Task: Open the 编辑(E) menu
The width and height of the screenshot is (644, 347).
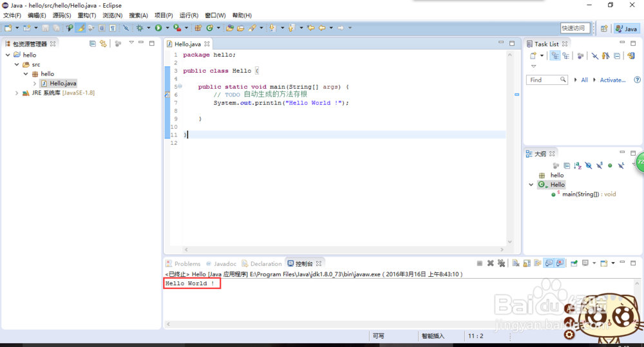Action: pyautogui.click(x=37, y=15)
